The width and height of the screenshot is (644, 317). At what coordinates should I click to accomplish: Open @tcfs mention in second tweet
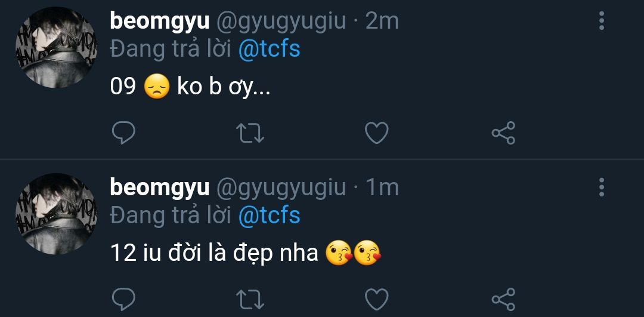tap(269, 215)
